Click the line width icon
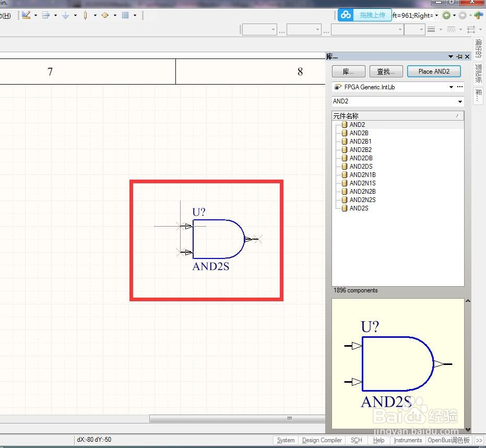 click(x=431, y=29)
